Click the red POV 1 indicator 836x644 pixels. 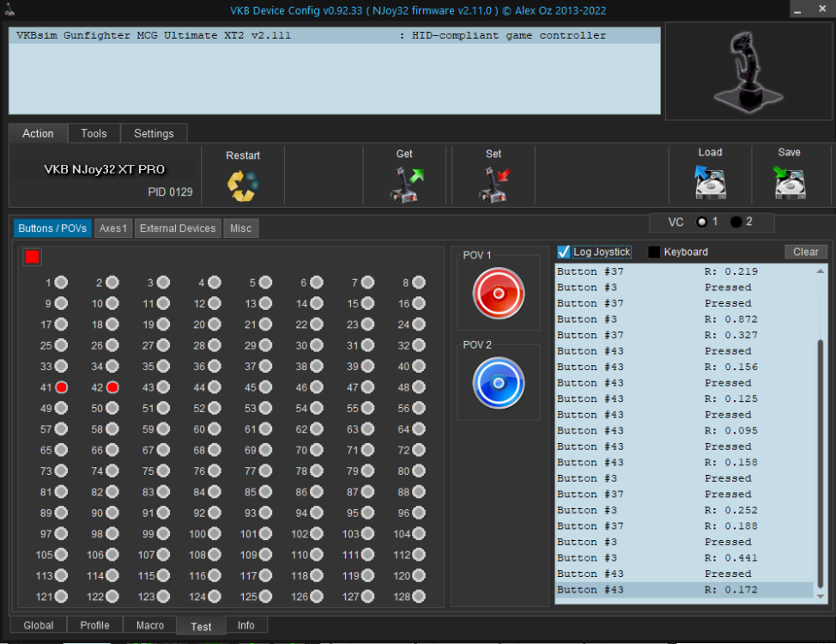498,294
